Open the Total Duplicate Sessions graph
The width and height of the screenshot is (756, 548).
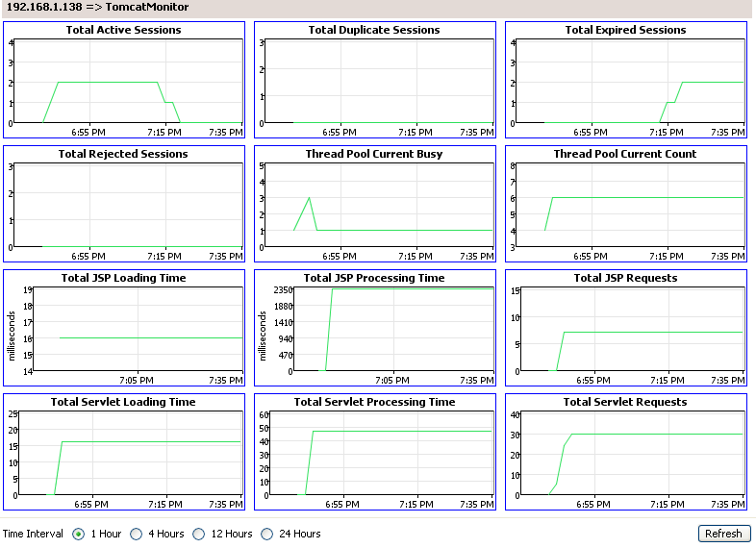[x=375, y=80]
